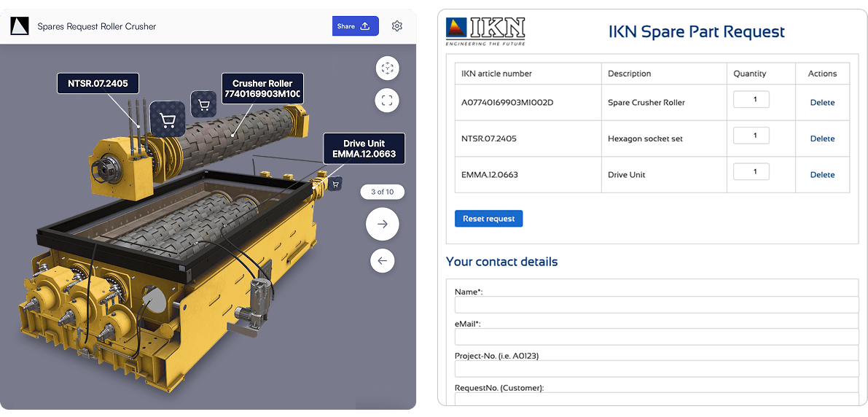Click the Hexagon socket set description
This screenshot has width=868, height=417.
coord(645,139)
